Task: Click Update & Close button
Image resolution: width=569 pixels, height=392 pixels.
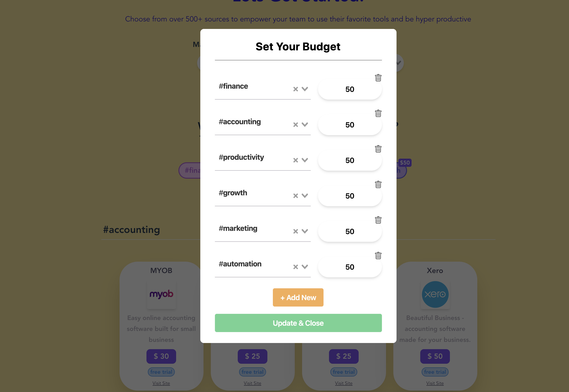Action: tap(298, 323)
